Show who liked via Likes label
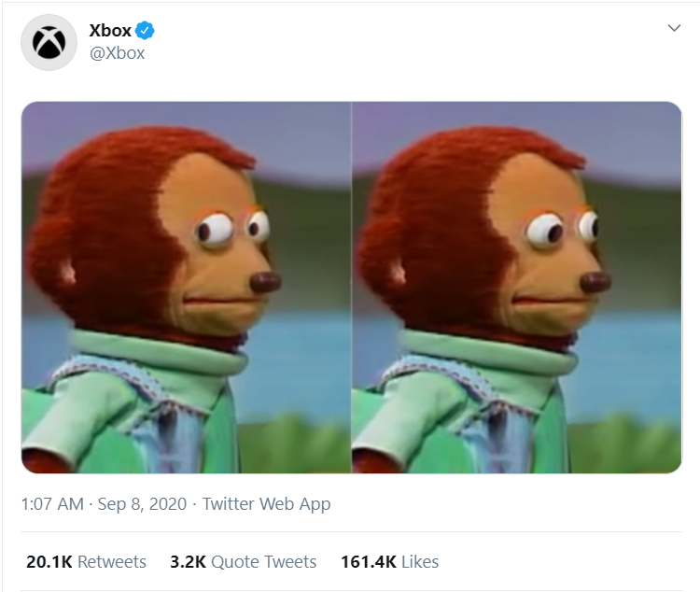Viewport: 700px width, 592px height. coord(420,561)
